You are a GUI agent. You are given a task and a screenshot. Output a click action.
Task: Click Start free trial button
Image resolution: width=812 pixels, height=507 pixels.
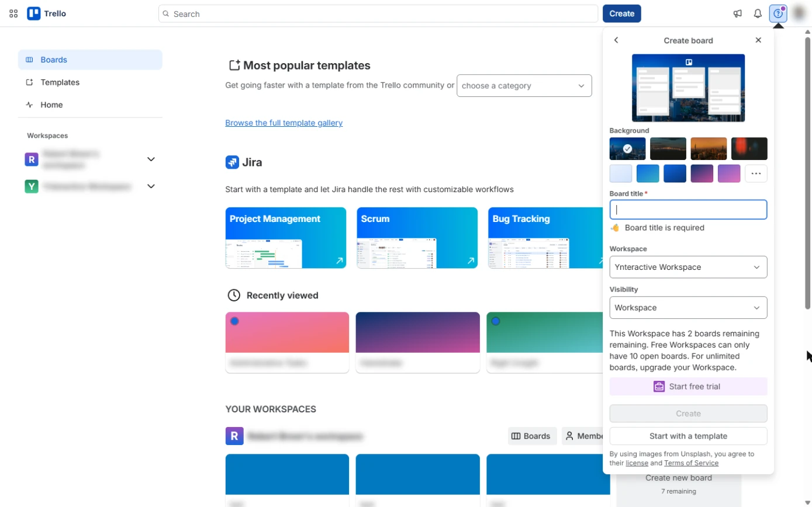click(x=688, y=387)
